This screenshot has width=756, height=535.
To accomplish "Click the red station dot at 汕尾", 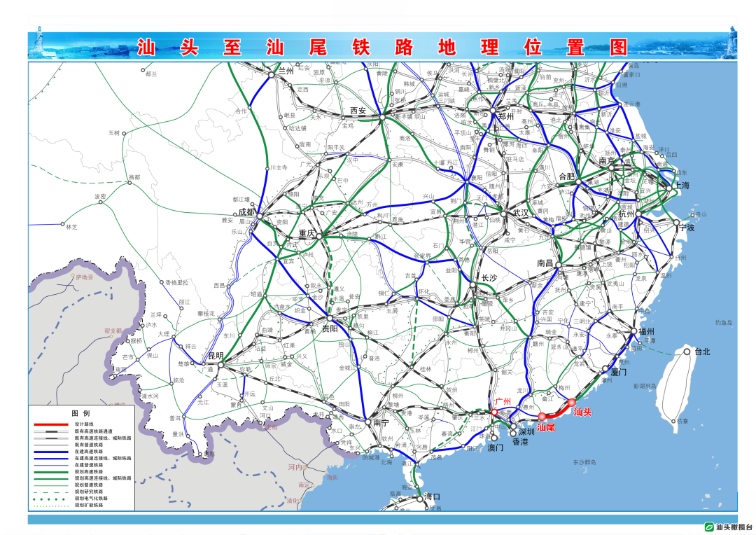I will point(542,417).
